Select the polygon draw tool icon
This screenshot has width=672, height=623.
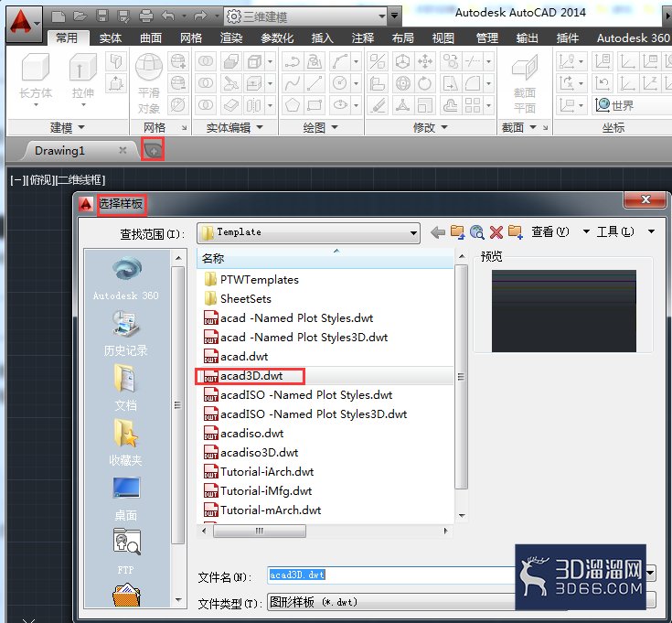pyautogui.click(x=293, y=105)
